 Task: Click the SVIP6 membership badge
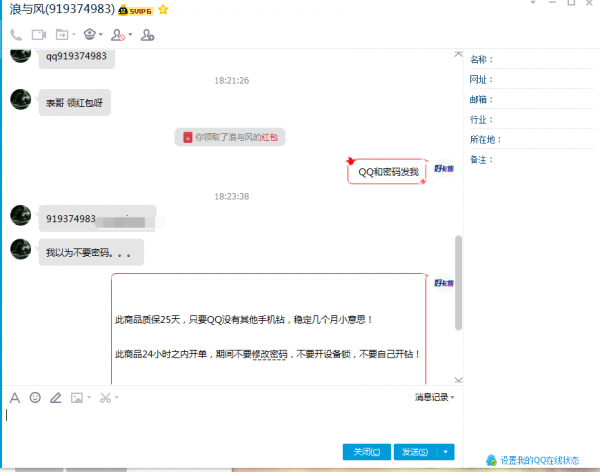136,10
